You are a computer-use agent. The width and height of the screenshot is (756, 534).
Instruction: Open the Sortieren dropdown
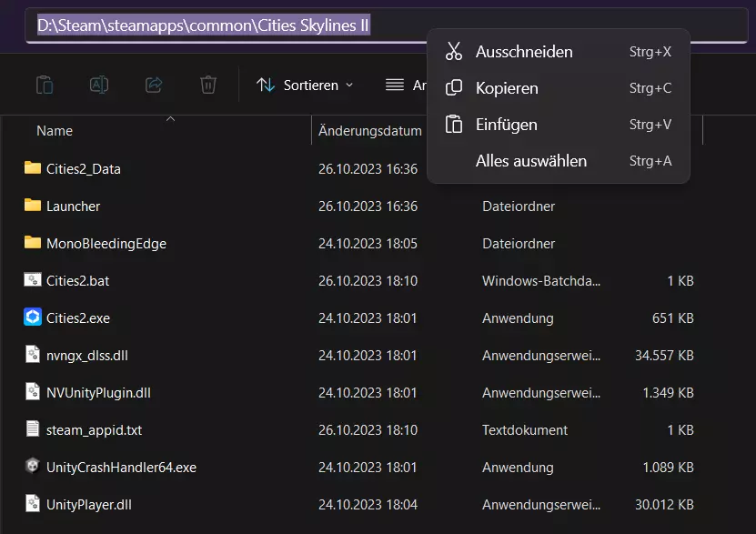click(305, 85)
